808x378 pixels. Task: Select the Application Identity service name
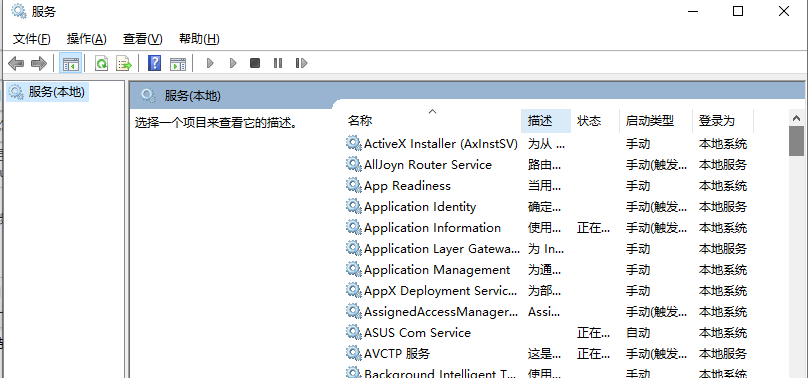[x=420, y=207]
